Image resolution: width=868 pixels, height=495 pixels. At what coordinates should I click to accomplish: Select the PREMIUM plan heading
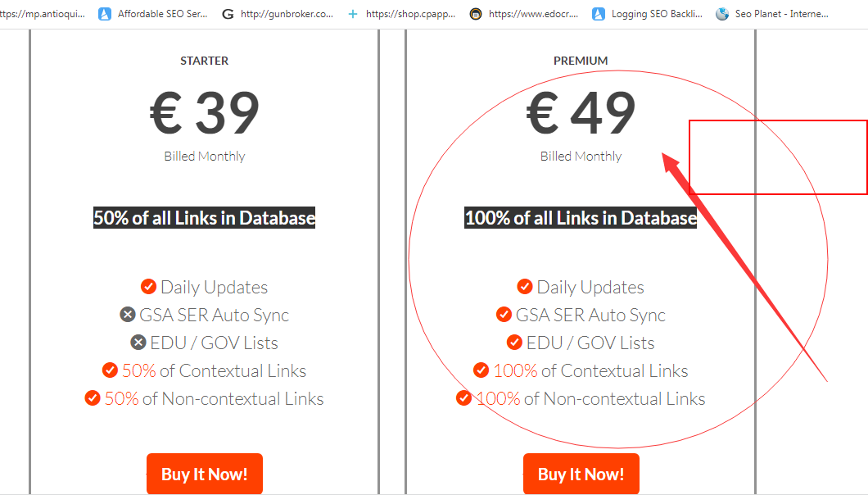coord(581,61)
